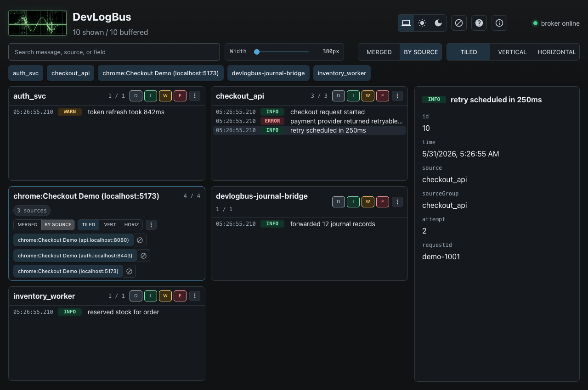Select log row forwarded 12 journal records
588x390 pixels.
(x=309, y=224)
